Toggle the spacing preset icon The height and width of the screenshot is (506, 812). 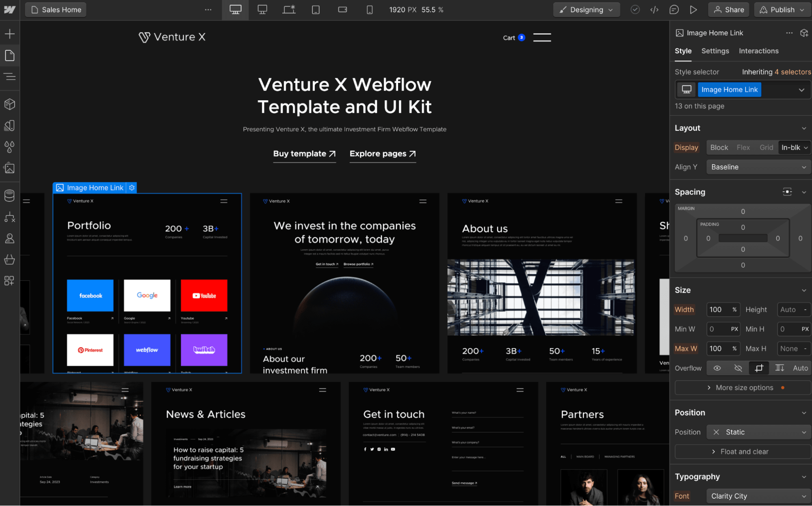click(787, 192)
